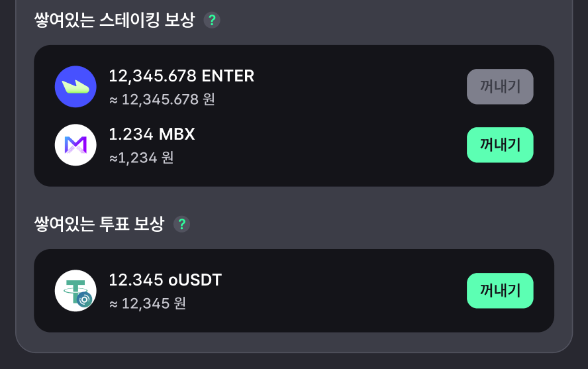This screenshot has width=588, height=369.
Task: Click the greyed-out 꺼내기 button for ENTER
Action: pos(500,87)
